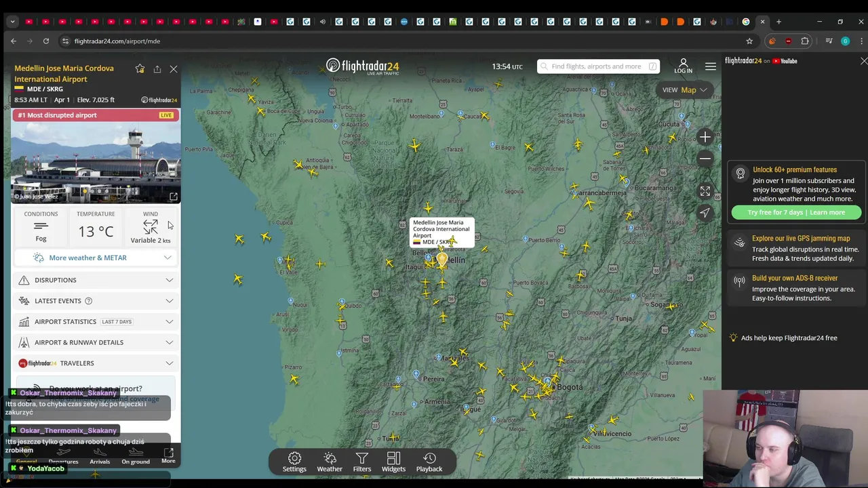Close the Medellin airport panel
The width and height of the screenshot is (868, 488).
(174, 69)
